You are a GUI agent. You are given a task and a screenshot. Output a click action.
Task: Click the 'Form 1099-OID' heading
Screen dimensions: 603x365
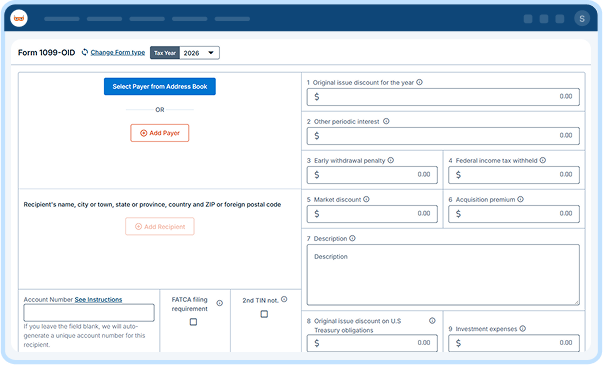coord(47,52)
